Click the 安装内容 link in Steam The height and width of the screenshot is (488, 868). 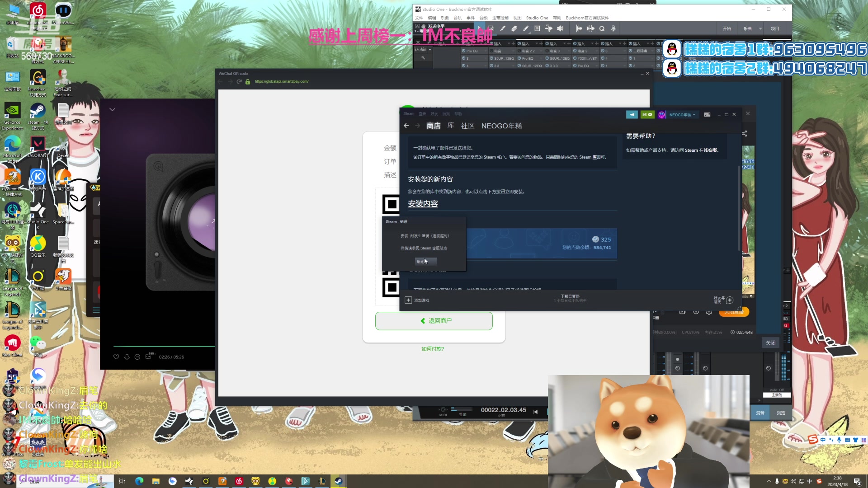click(x=423, y=204)
